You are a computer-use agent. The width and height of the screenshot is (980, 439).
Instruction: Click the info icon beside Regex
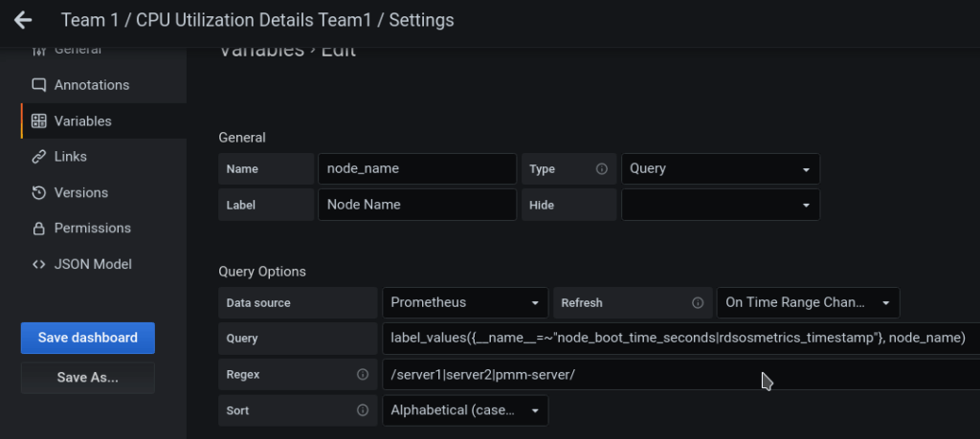click(x=363, y=375)
